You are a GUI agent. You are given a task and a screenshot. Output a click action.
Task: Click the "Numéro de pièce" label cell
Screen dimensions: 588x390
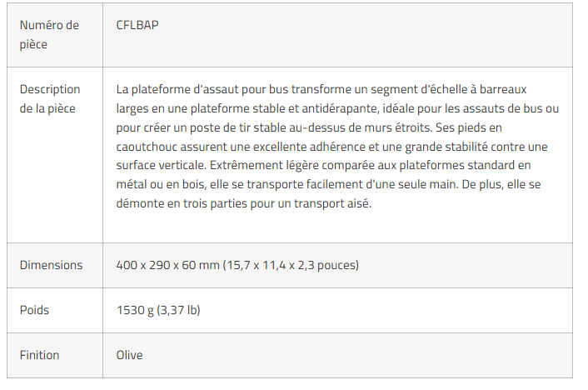click(49, 35)
